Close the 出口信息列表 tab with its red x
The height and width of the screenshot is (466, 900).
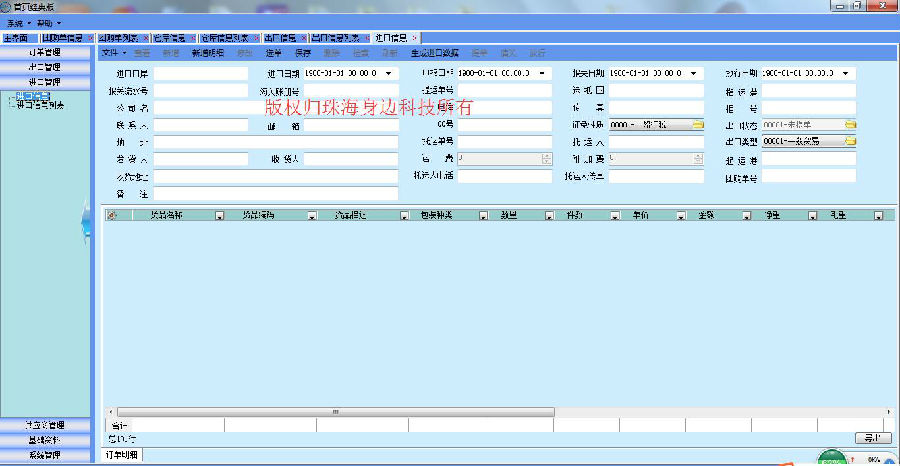367,38
